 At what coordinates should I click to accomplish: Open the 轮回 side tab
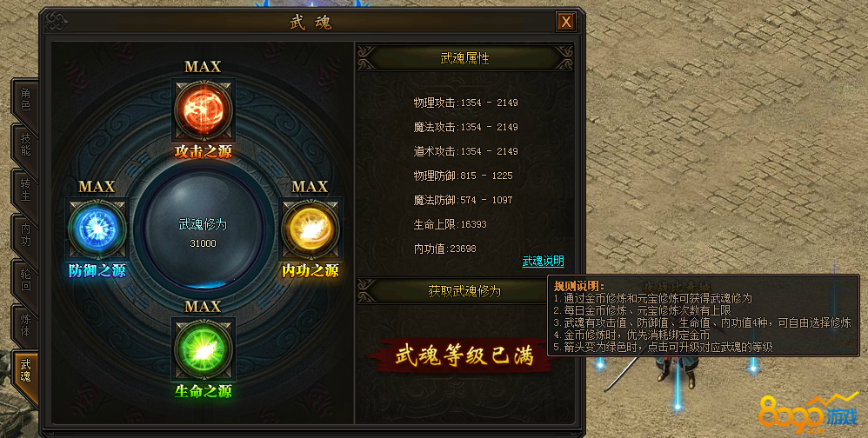click(25, 280)
